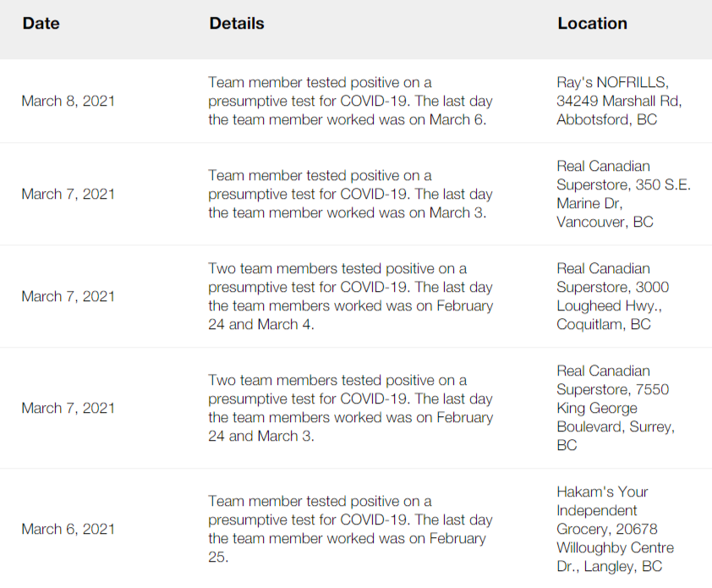Click Real Canadian Superstore 3000 Lougheed Hwy
This screenshot has width=712, height=588.
(612, 296)
